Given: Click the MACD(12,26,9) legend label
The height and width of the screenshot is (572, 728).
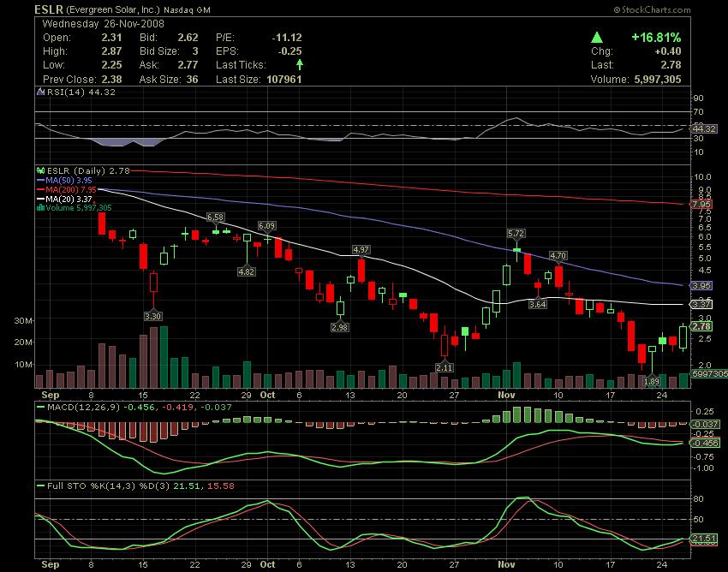Looking at the screenshot, I should [x=84, y=408].
